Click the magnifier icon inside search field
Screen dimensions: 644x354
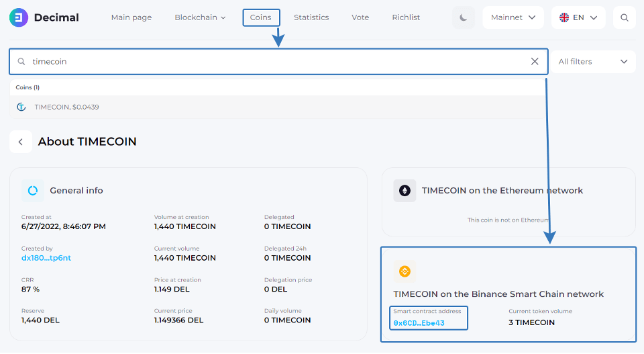(x=21, y=61)
